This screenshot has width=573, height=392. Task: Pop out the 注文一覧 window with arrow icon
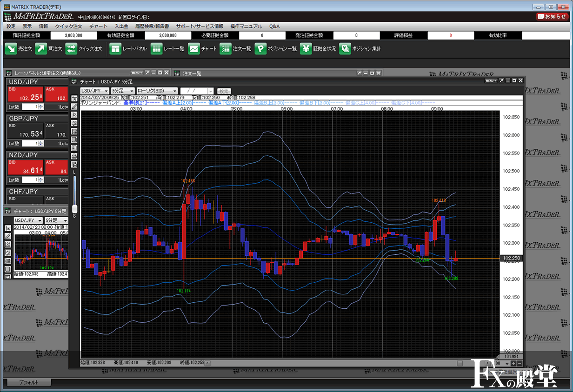(359, 73)
